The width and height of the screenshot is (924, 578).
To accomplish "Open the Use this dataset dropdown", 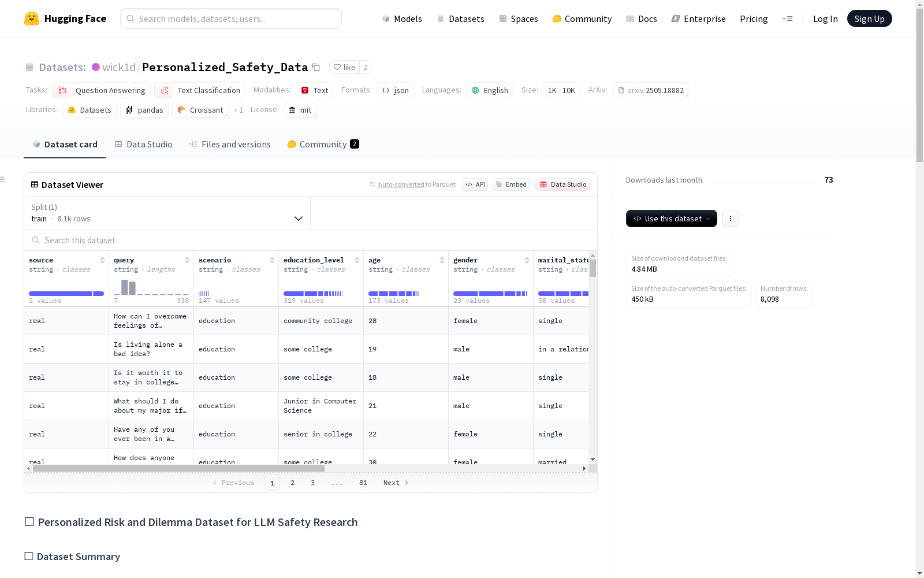I will point(671,218).
